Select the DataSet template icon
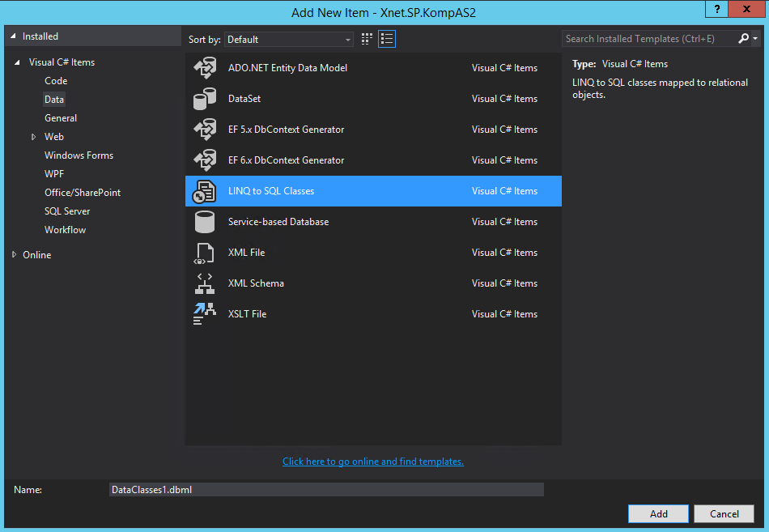 [204, 99]
